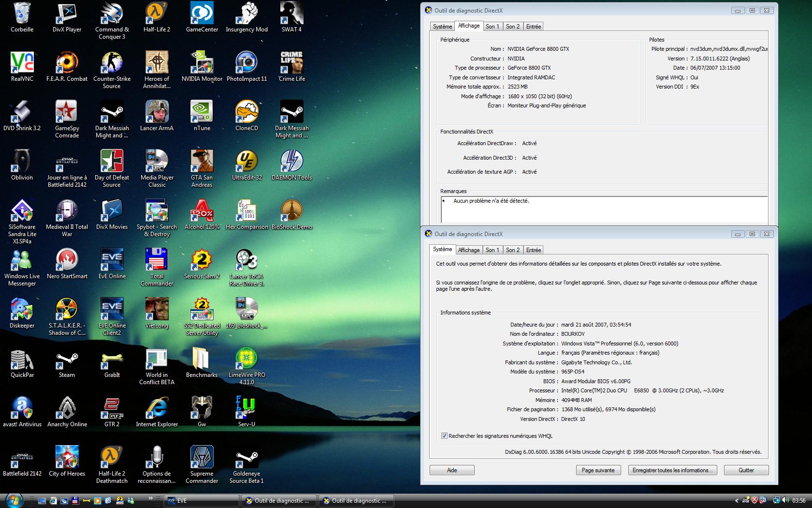
Task: Click inside the Remarques text box
Action: coord(604,209)
